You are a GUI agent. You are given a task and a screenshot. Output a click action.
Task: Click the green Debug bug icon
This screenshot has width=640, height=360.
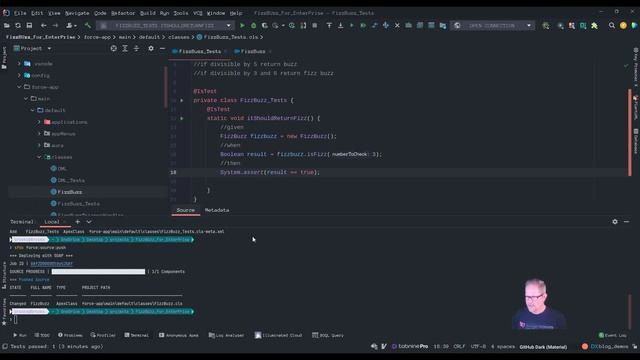point(253,25)
